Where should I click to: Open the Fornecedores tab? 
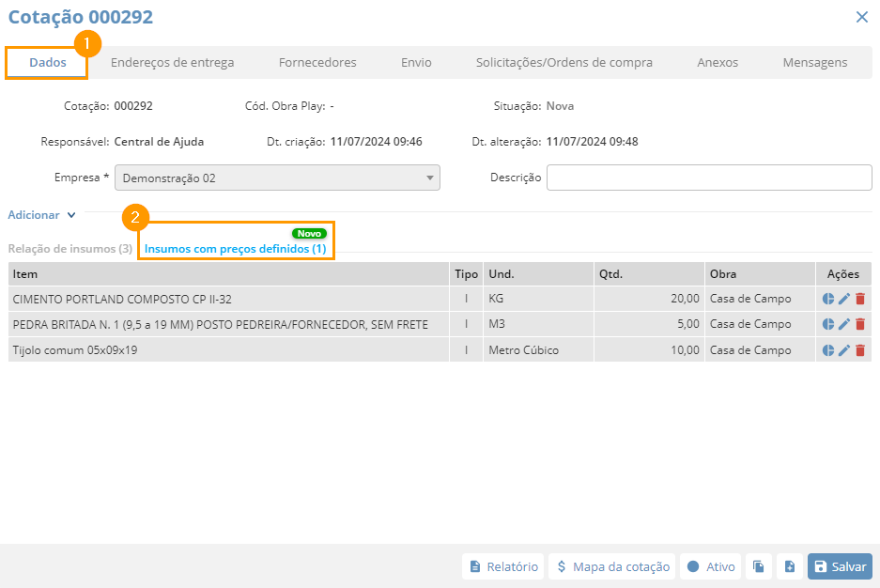[x=317, y=62]
